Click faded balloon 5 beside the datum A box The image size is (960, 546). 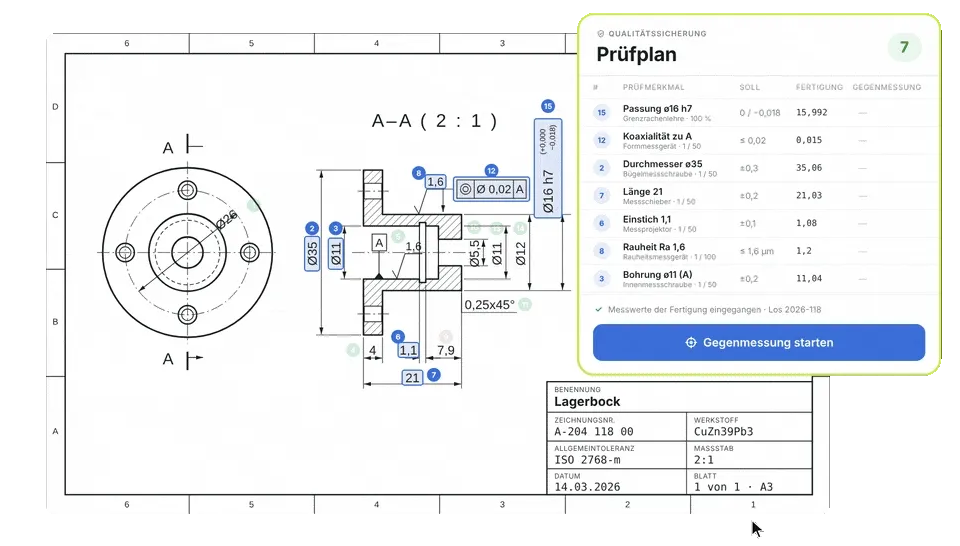(399, 236)
